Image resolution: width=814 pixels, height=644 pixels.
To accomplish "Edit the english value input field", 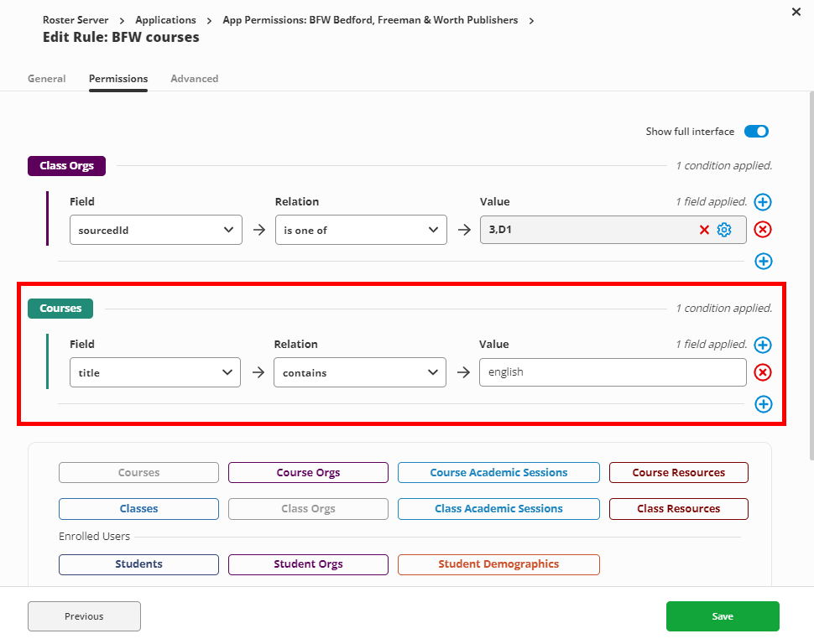I will tap(612, 372).
